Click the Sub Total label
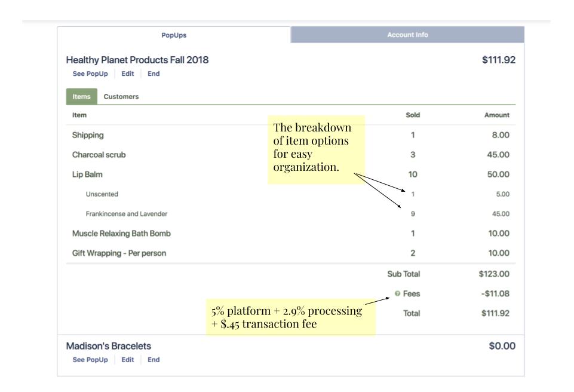Image resolution: width=574 pixels, height=392 pixels. pyautogui.click(x=403, y=274)
